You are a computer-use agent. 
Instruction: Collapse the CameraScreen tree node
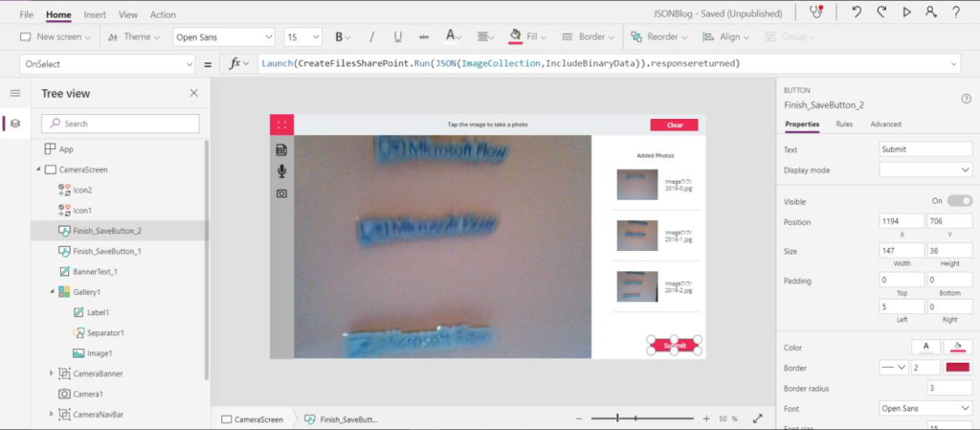tap(38, 170)
